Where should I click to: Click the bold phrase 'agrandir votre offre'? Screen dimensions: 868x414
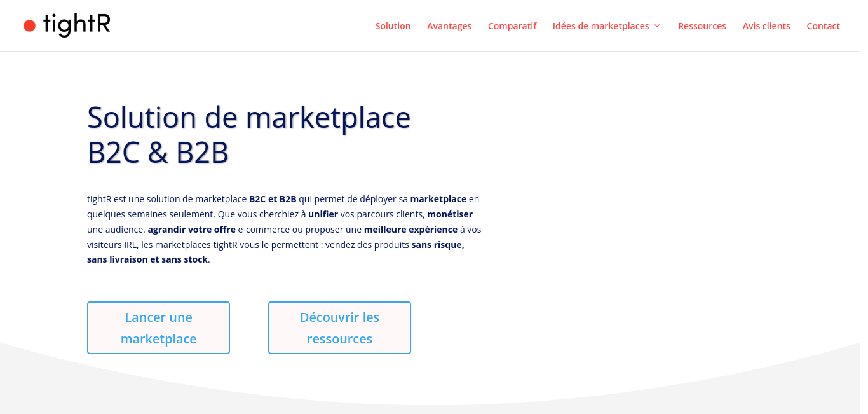(191, 229)
